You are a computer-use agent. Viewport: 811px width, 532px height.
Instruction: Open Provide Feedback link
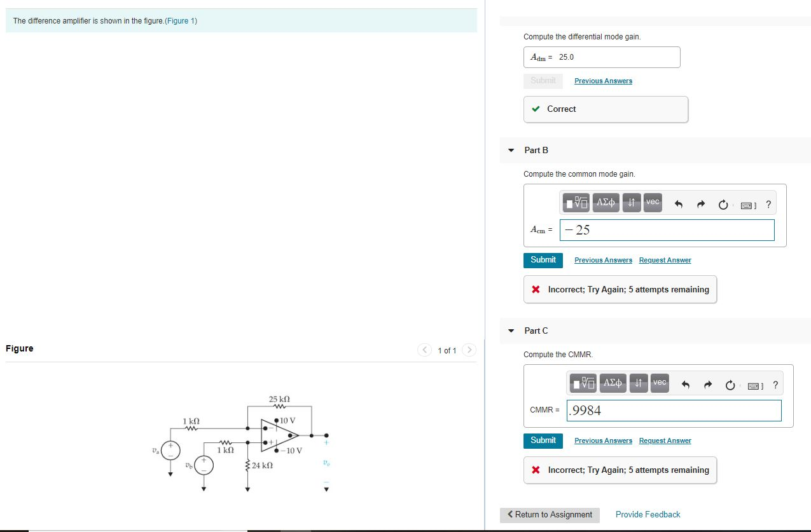coord(648,515)
